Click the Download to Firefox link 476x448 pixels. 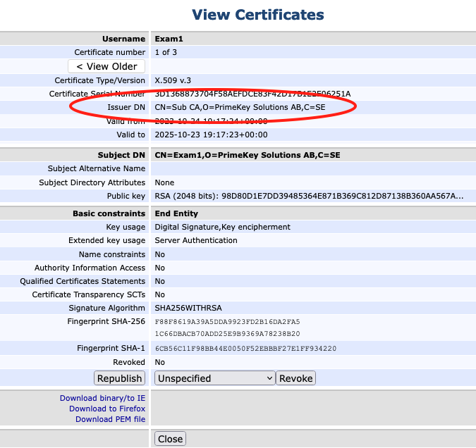pyautogui.click(x=107, y=409)
